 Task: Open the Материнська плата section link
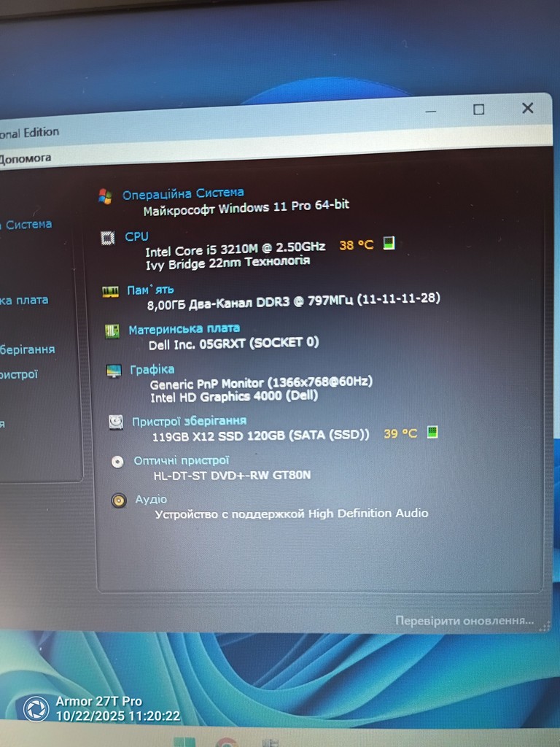click(x=184, y=329)
